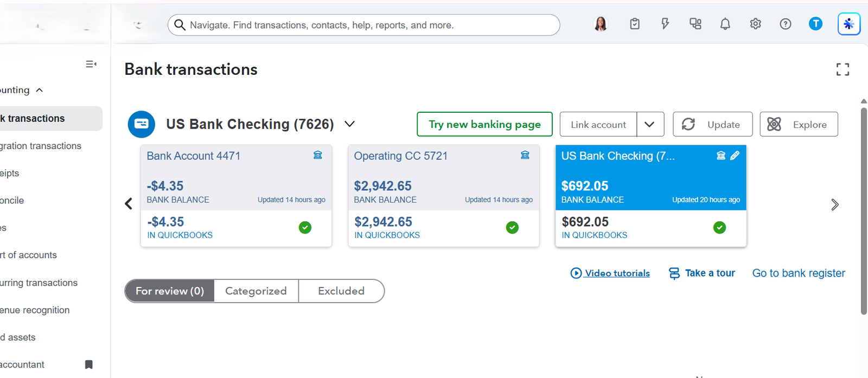Viewport: 868px width, 378px height.
Task: Click the Bank transactions page heading
Action: (191, 69)
